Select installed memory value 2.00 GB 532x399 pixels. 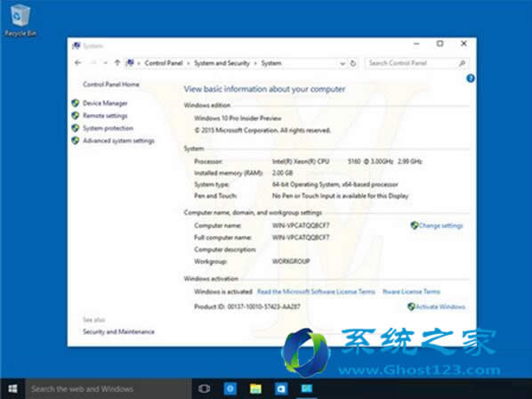pyautogui.click(x=282, y=173)
